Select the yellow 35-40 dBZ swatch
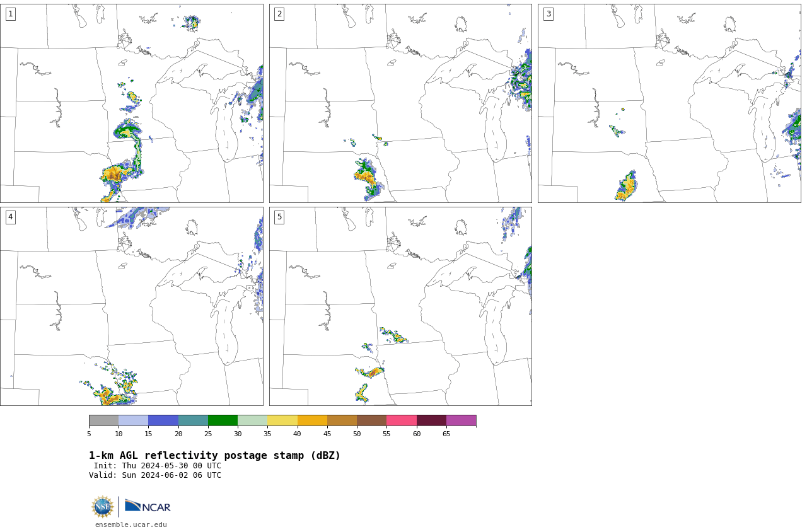 click(x=282, y=420)
